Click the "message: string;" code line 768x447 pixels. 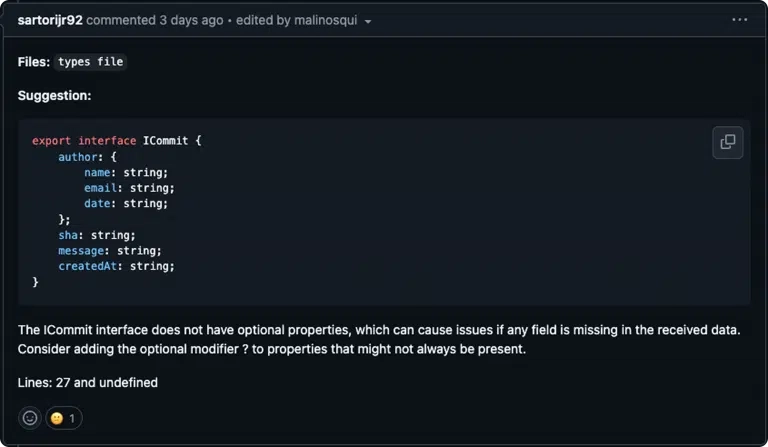pos(110,251)
